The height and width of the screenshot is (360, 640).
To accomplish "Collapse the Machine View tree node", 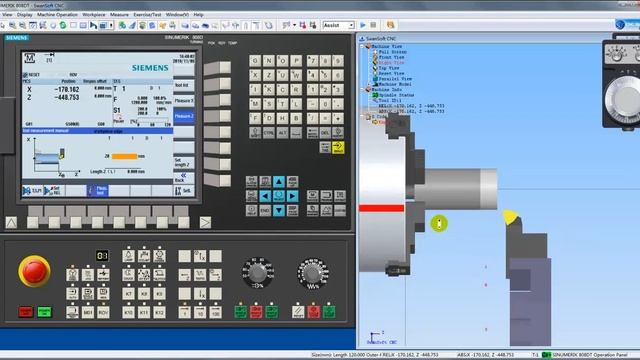I will coord(362,47).
